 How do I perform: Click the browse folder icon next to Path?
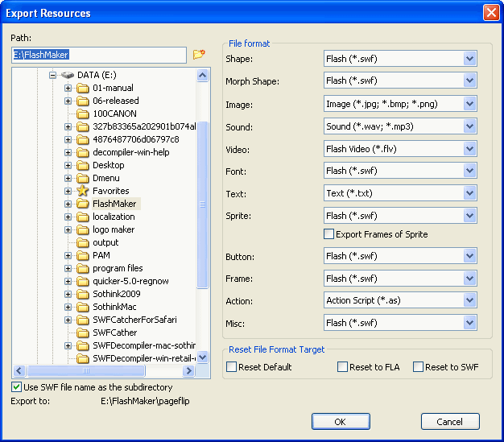199,54
